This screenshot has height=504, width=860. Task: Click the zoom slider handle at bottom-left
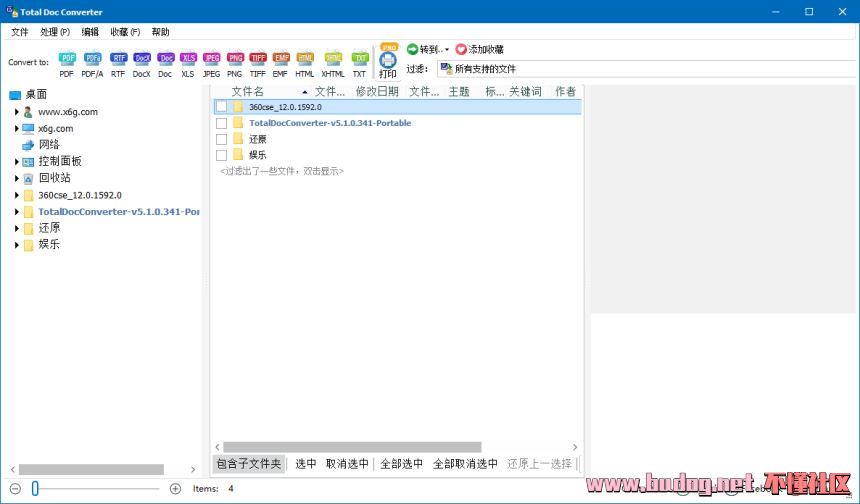point(35,488)
